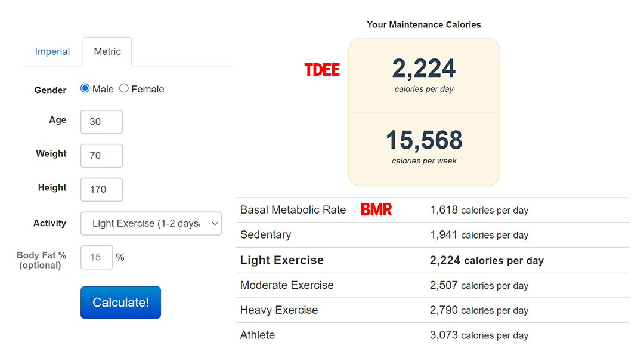Click the Weight input field
The height and width of the screenshot is (358, 644).
101,156
